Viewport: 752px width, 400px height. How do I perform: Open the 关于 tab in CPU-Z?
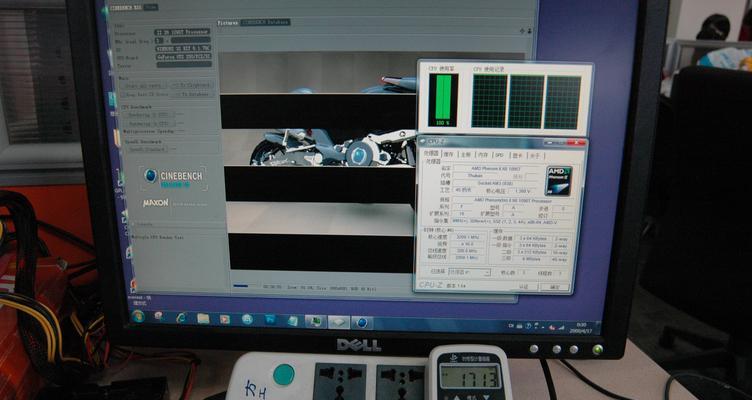tap(535, 155)
